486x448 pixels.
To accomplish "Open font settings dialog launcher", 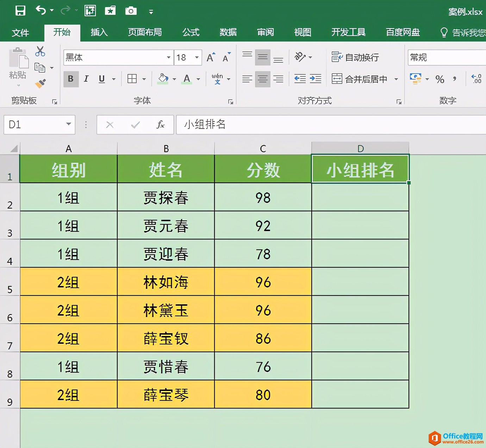I will [231, 102].
